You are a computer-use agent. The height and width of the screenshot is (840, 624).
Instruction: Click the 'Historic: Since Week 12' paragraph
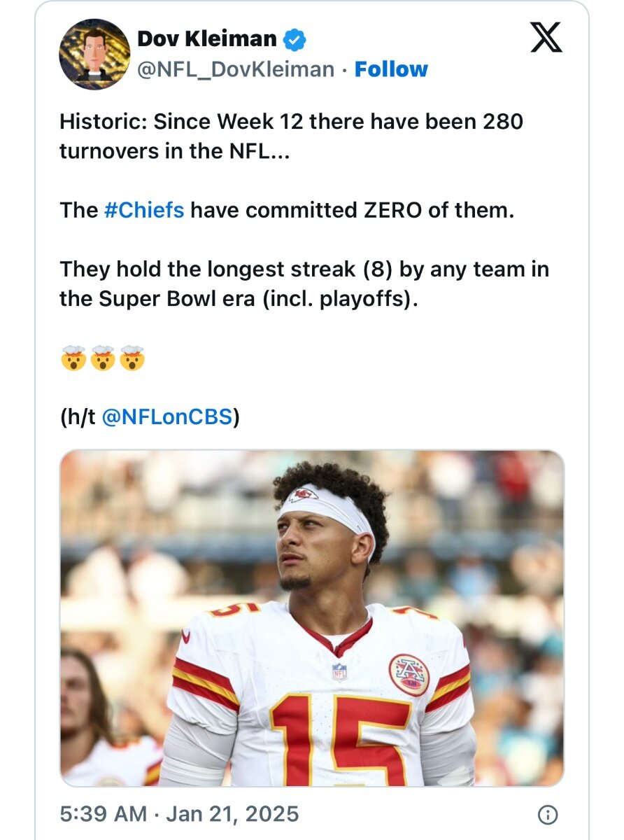click(291, 136)
